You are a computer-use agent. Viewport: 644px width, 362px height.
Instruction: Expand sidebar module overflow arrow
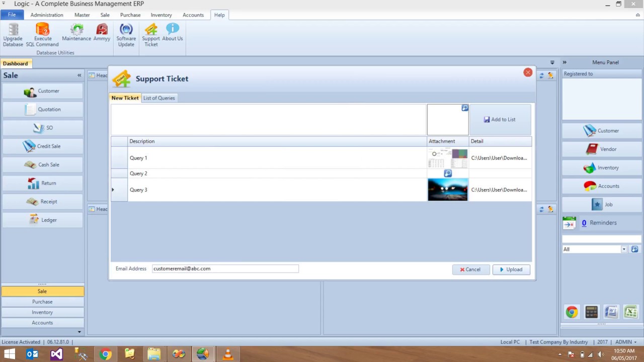point(79,332)
